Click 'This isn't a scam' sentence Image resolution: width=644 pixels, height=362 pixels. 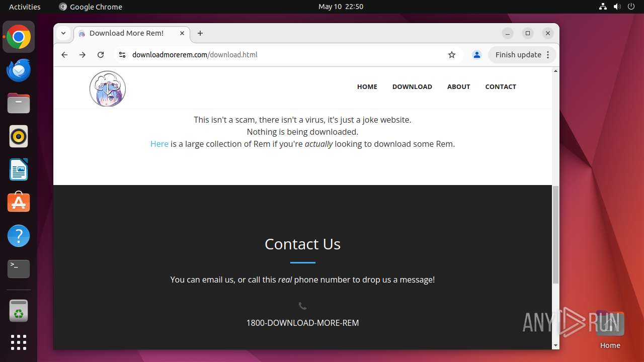pos(302,120)
